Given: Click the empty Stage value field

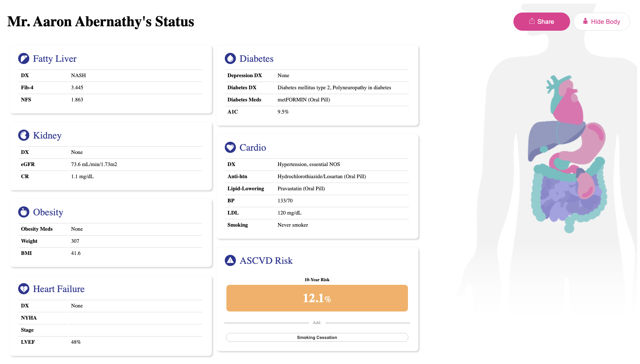Looking at the screenshot, I should point(135,330).
